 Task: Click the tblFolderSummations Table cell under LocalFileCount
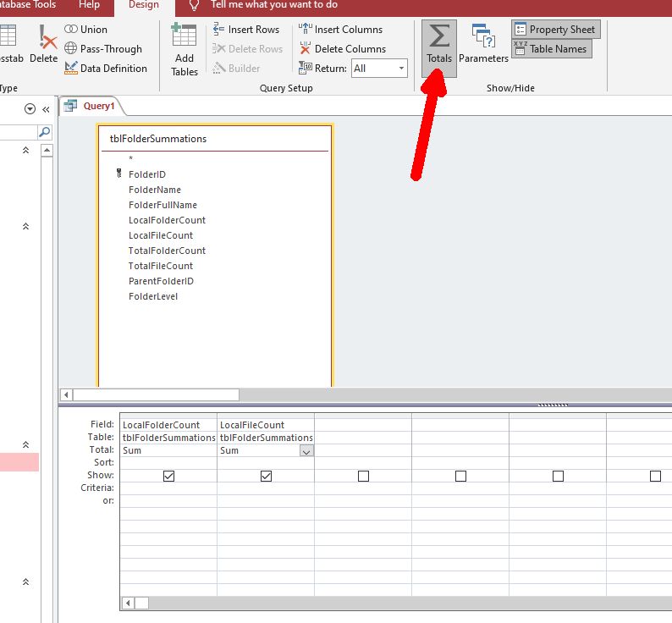tap(266, 438)
